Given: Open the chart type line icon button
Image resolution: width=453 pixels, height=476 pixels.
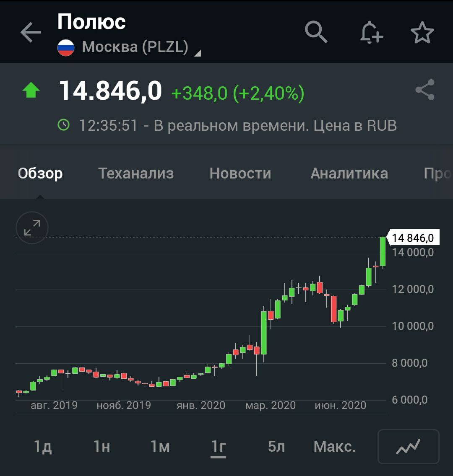Looking at the screenshot, I should point(408,447).
